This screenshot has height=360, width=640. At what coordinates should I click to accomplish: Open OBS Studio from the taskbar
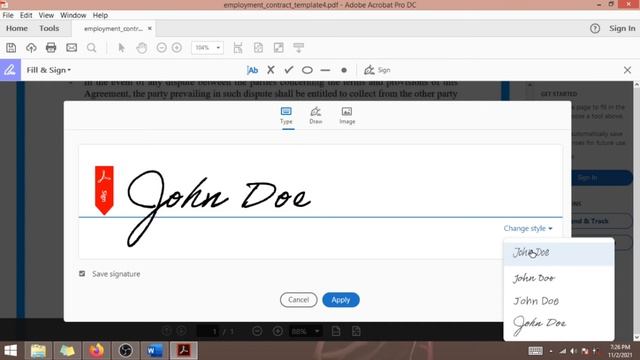click(125, 350)
